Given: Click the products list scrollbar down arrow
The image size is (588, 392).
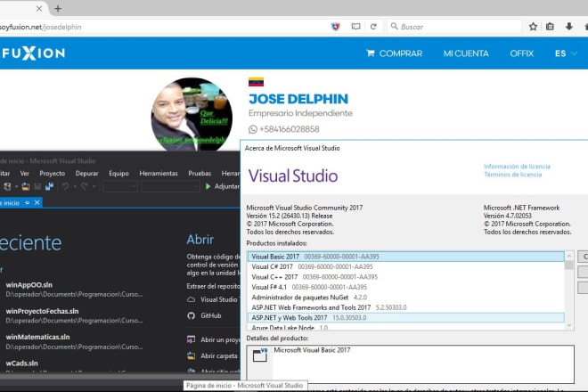Looking at the screenshot, I should pyautogui.click(x=569, y=325).
